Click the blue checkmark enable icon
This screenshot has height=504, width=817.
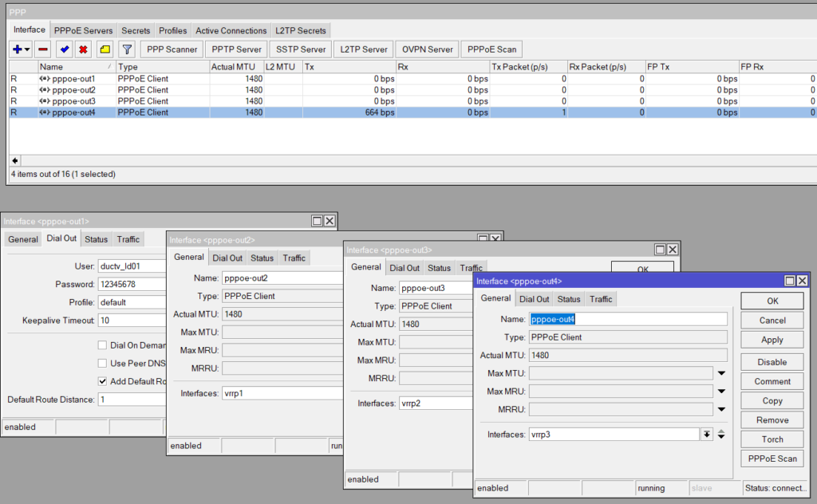click(x=65, y=49)
